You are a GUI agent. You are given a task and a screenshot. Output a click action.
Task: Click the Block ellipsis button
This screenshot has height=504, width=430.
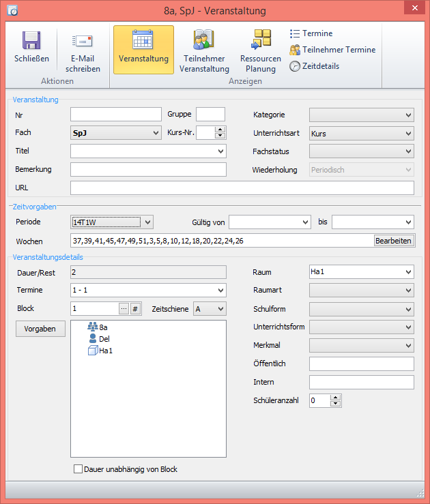(x=124, y=309)
